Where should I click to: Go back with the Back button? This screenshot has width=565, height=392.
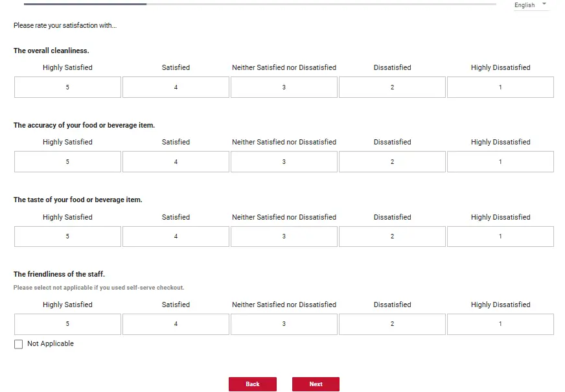click(252, 384)
